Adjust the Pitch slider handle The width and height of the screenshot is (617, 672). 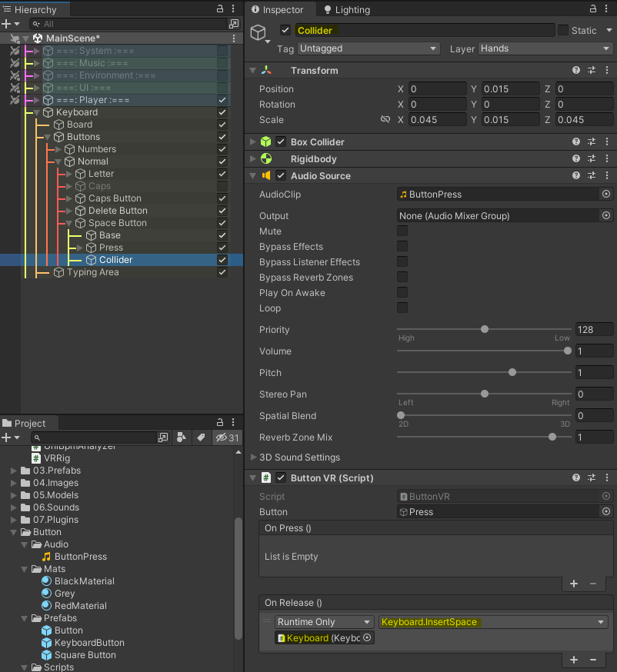pyautogui.click(x=512, y=372)
